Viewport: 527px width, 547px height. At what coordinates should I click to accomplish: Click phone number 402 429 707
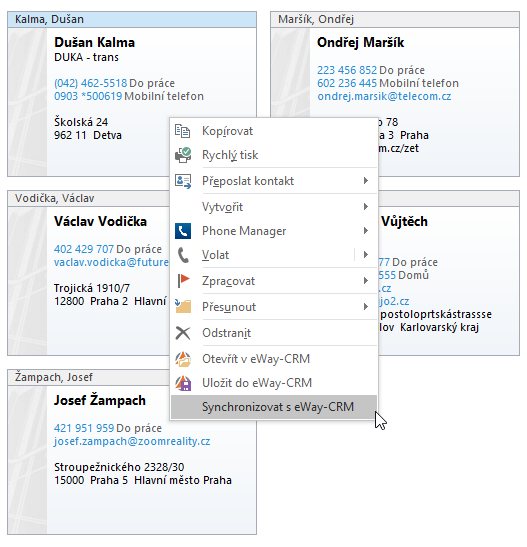[x=84, y=249]
